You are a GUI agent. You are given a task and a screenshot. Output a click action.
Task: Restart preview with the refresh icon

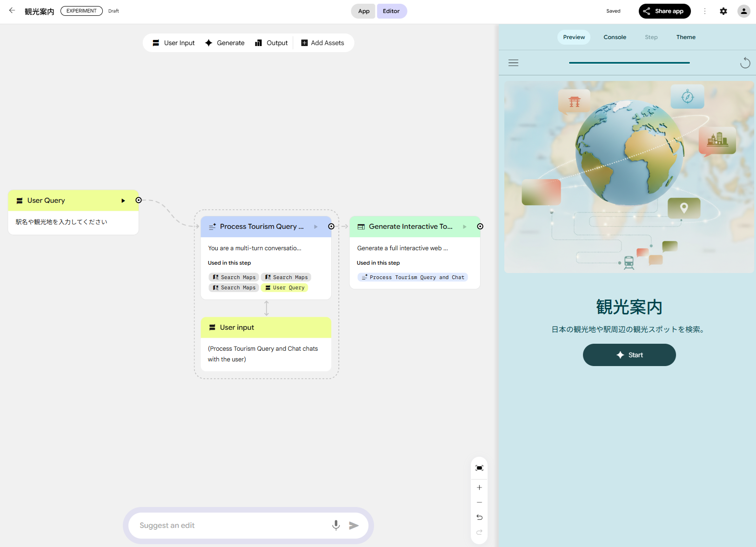tap(745, 63)
